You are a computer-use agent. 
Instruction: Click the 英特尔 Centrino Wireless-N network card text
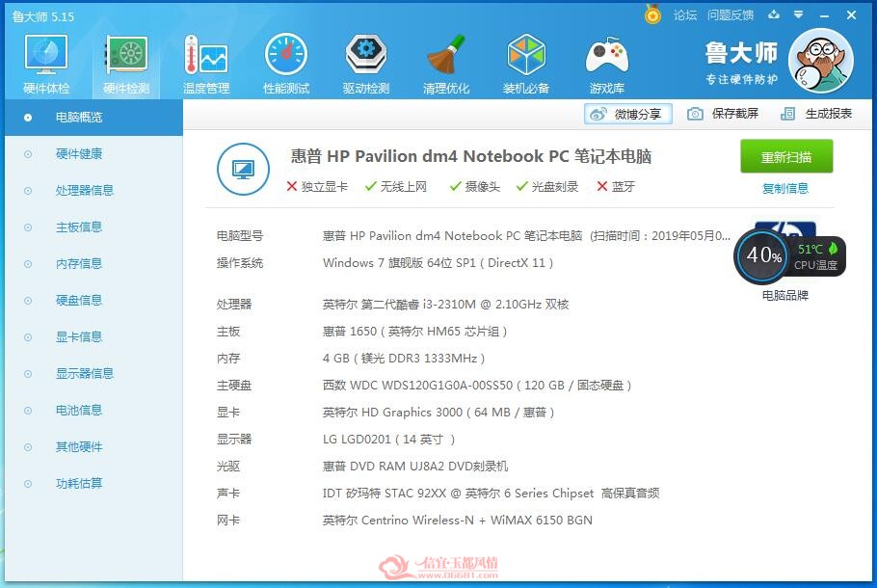[458, 521]
